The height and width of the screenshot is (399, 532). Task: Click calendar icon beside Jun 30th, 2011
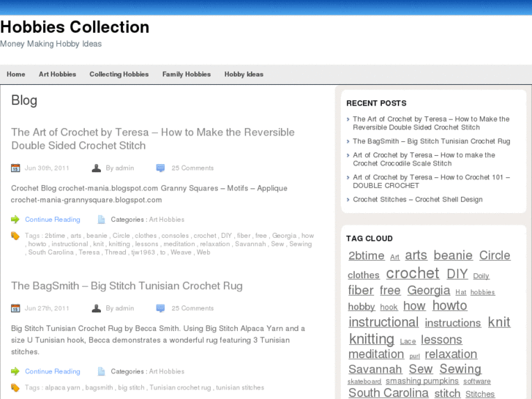[x=15, y=168]
